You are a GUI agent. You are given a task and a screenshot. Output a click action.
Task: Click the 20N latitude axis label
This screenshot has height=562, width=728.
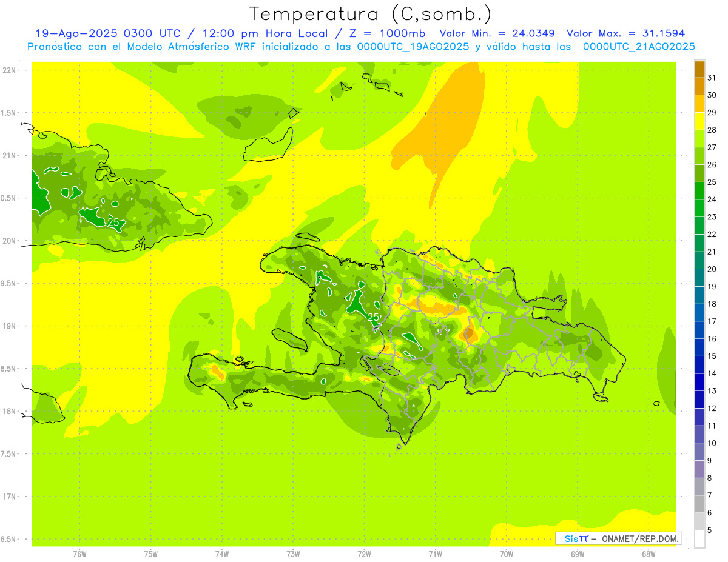pyautogui.click(x=10, y=241)
